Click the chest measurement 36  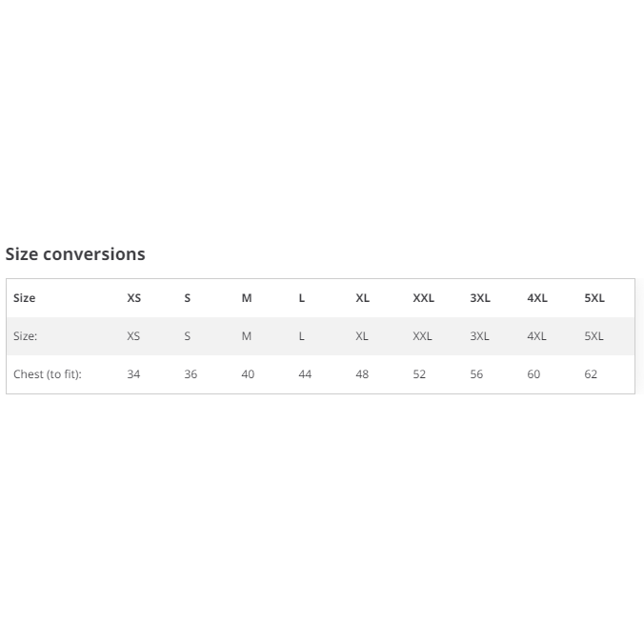(x=191, y=374)
